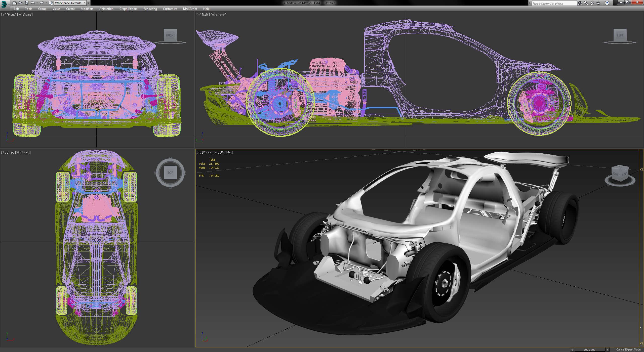Select the InfoCenter search binoculars icon

tap(580, 3)
